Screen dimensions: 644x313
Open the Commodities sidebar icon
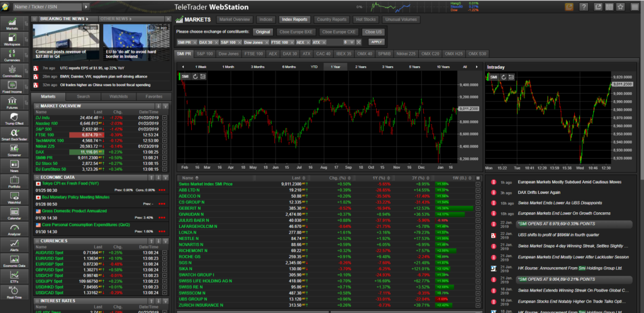(13, 71)
